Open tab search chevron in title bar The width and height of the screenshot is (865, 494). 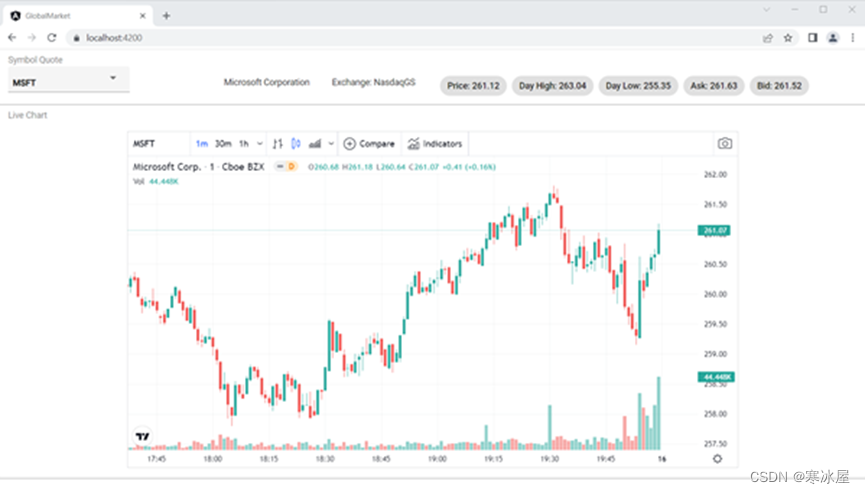pyautogui.click(x=766, y=9)
